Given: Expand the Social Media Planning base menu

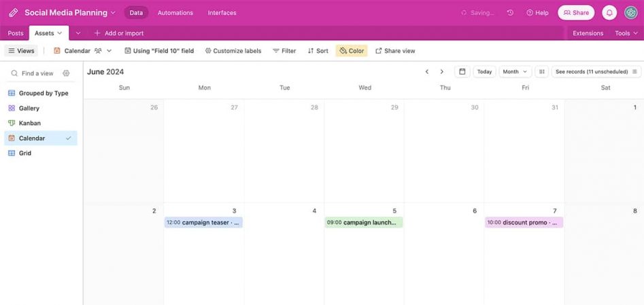Looking at the screenshot, I should pos(70,13).
